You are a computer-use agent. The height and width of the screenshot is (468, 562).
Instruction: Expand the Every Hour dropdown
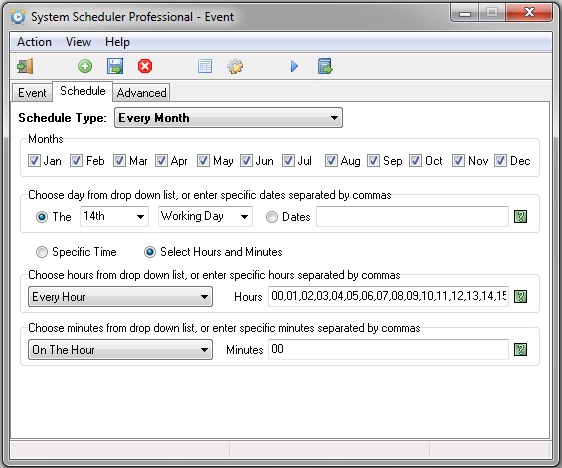pos(120,296)
